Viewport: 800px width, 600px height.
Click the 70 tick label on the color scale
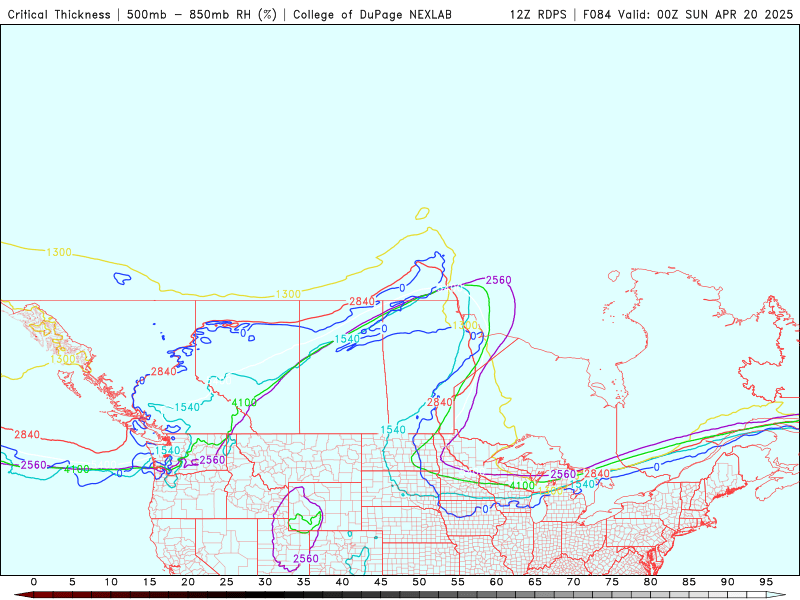pyautogui.click(x=573, y=582)
